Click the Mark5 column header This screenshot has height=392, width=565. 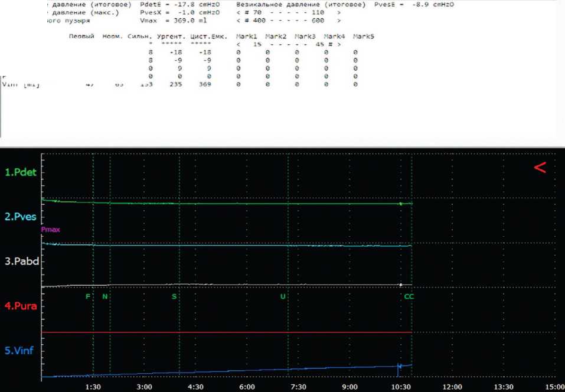(x=363, y=37)
